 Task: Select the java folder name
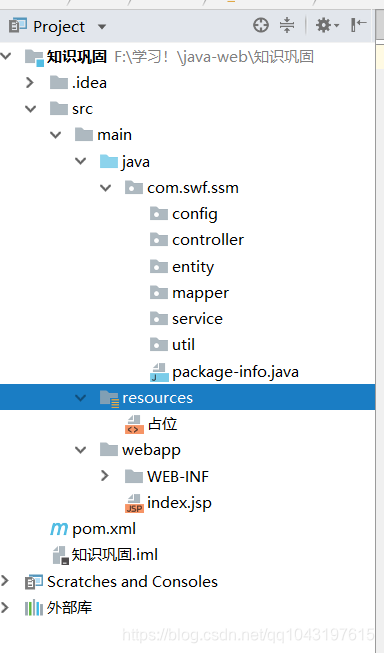pyautogui.click(x=136, y=162)
